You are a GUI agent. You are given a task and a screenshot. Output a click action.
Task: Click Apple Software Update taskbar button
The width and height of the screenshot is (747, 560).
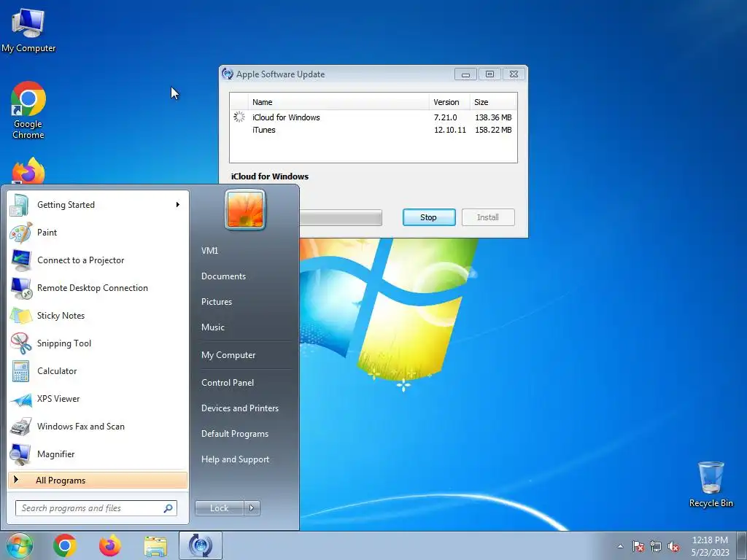click(201, 545)
